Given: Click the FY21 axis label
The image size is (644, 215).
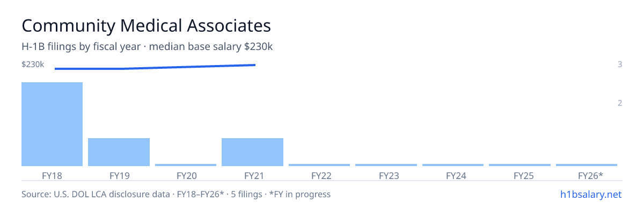Looking at the screenshot, I should (252, 175).
